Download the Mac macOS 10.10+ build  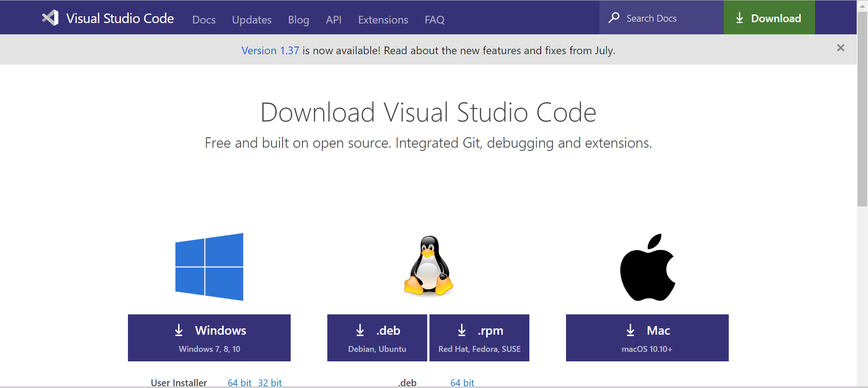(x=647, y=338)
